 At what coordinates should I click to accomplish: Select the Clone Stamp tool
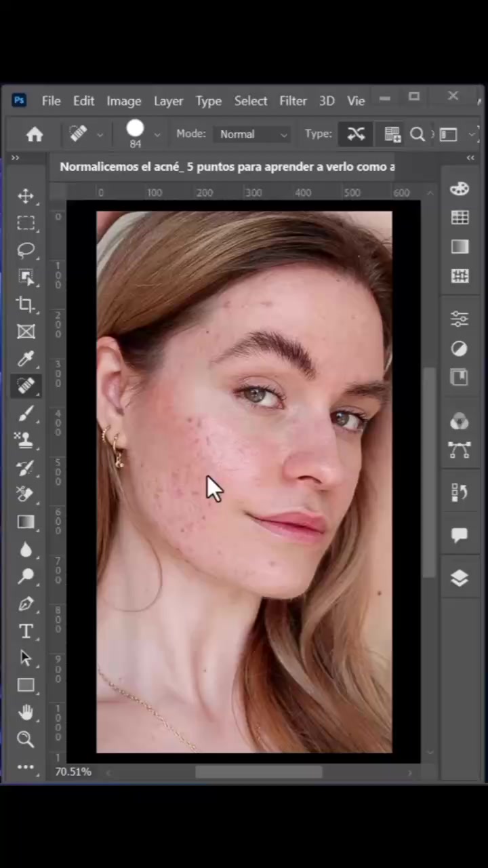pyautogui.click(x=26, y=440)
